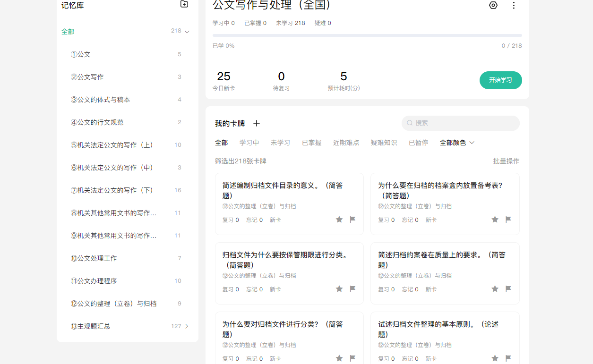The image size is (593, 364).
Task: Click the 全部 label in the 记忆库 sidebar
Action: coord(68,32)
